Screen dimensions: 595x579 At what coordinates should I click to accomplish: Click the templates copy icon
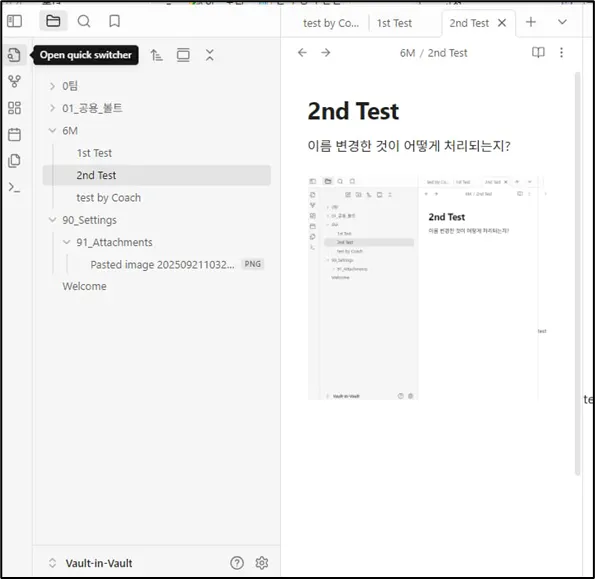click(x=14, y=161)
